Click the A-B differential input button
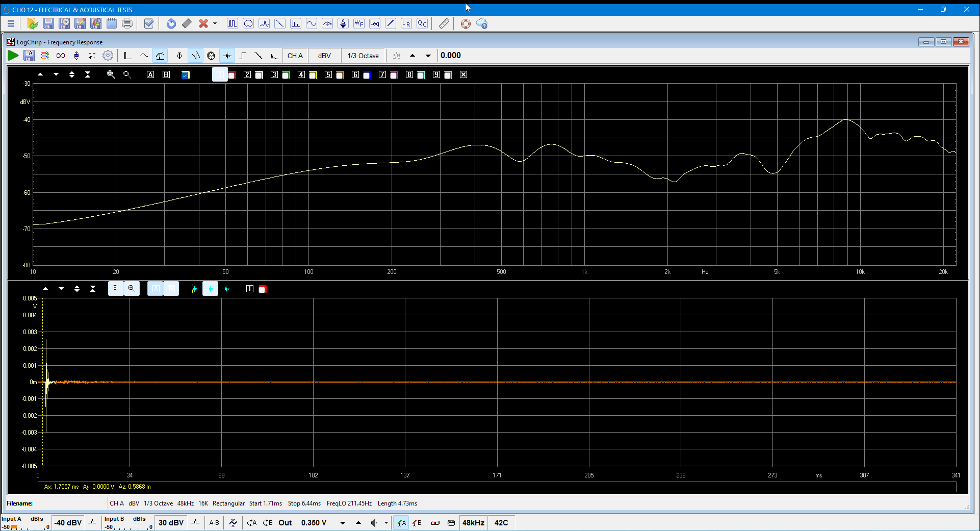Screen dimensions: 980x531 [x=214, y=523]
